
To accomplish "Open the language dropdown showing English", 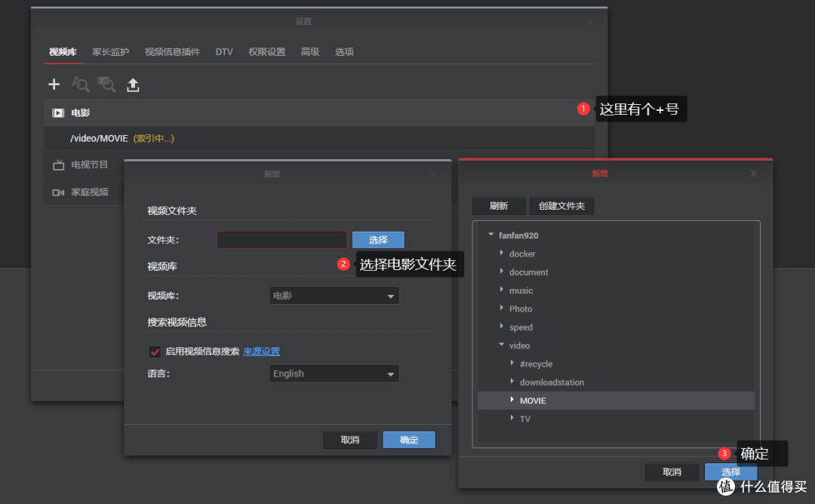I will point(334,373).
